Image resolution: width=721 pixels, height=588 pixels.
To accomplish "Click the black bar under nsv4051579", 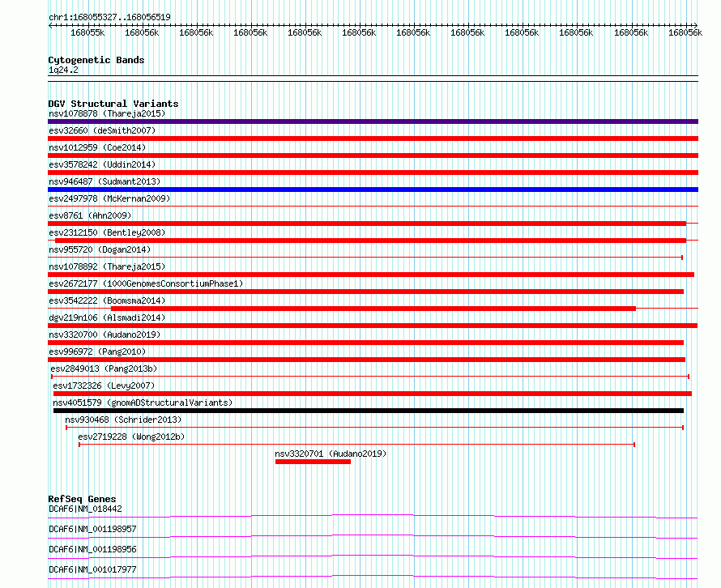I will 369,411.
